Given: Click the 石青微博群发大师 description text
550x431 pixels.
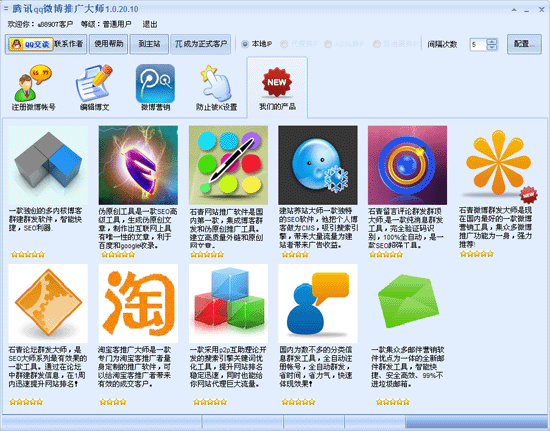Looking at the screenshot, I should (x=496, y=227).
